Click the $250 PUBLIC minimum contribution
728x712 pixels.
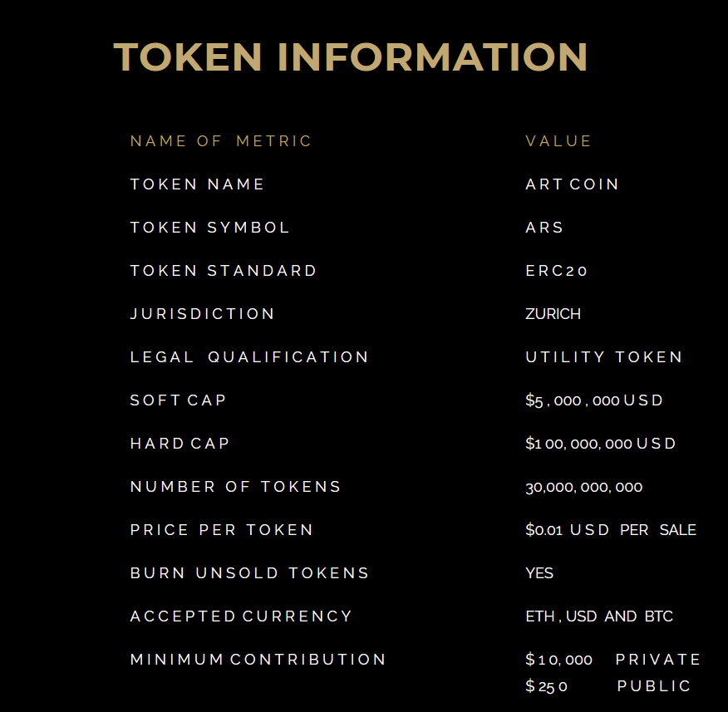(x=607, y=686)
